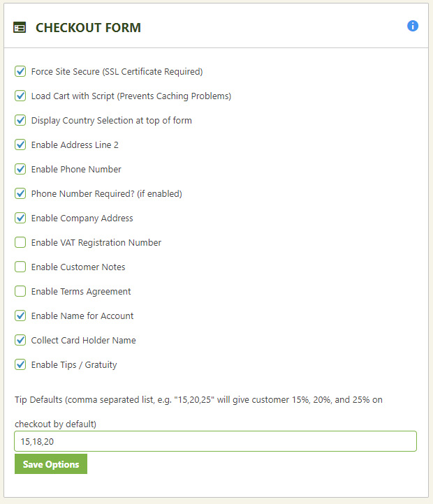Toggle Collect Card Holder Name

coord(20,340)
